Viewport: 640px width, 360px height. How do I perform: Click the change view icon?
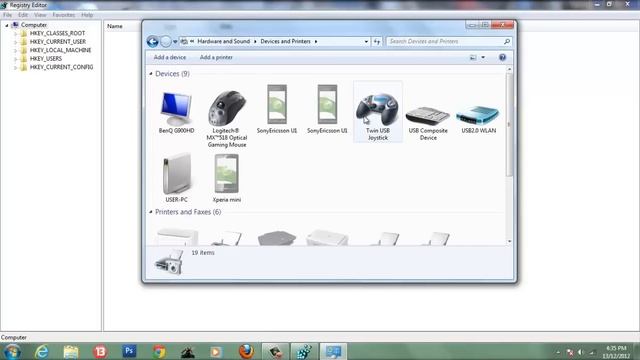[x=473, y=58]
